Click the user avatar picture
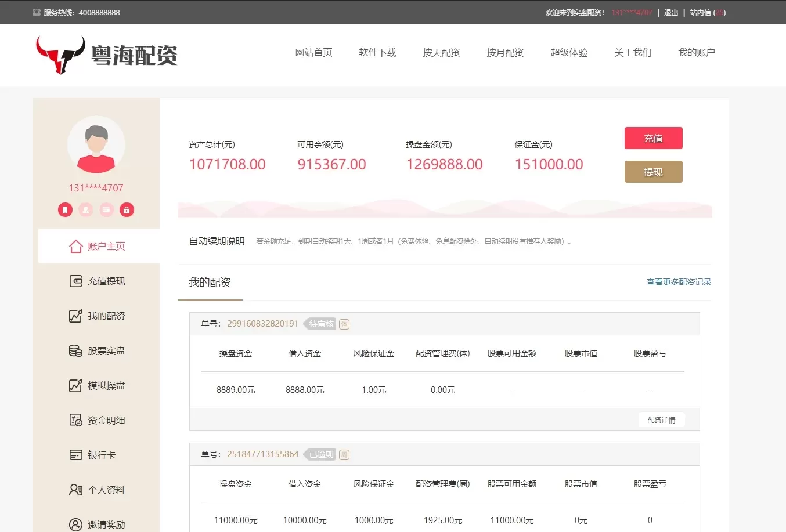 point(96,145)
